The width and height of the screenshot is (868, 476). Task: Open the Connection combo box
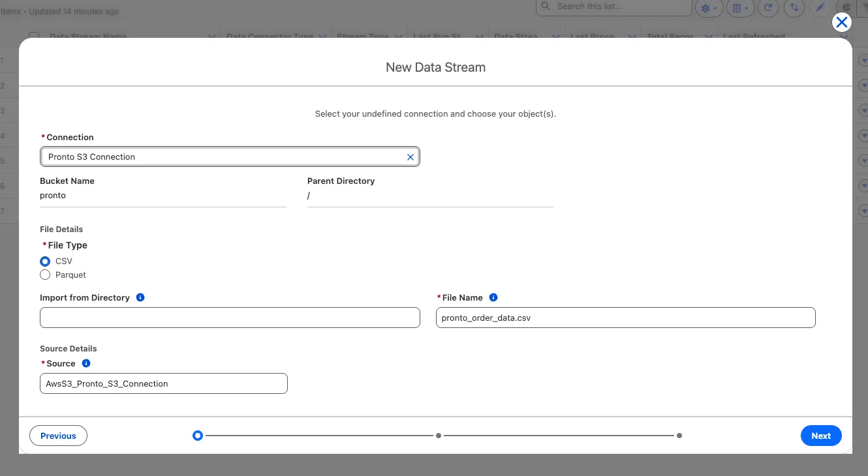(222, 157)
